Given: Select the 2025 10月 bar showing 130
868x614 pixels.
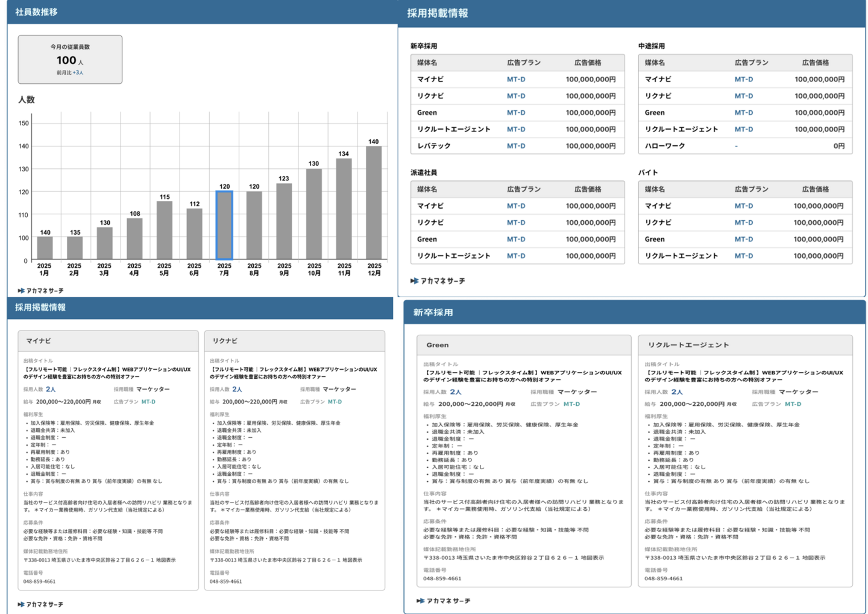Looking at the screenshot, I should point(314,214).
